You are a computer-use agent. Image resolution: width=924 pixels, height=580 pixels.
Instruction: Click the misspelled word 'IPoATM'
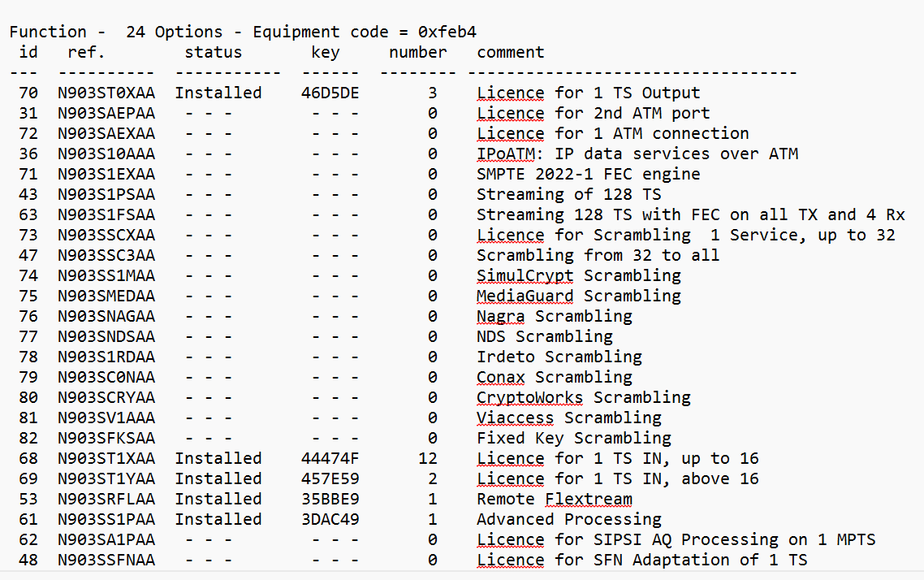pos(506,154)
